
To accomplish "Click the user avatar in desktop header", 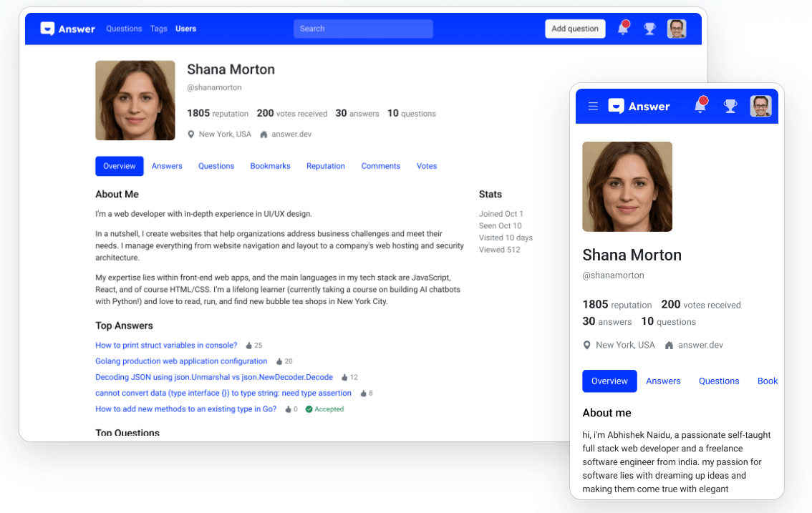I will tap(677, 29).
